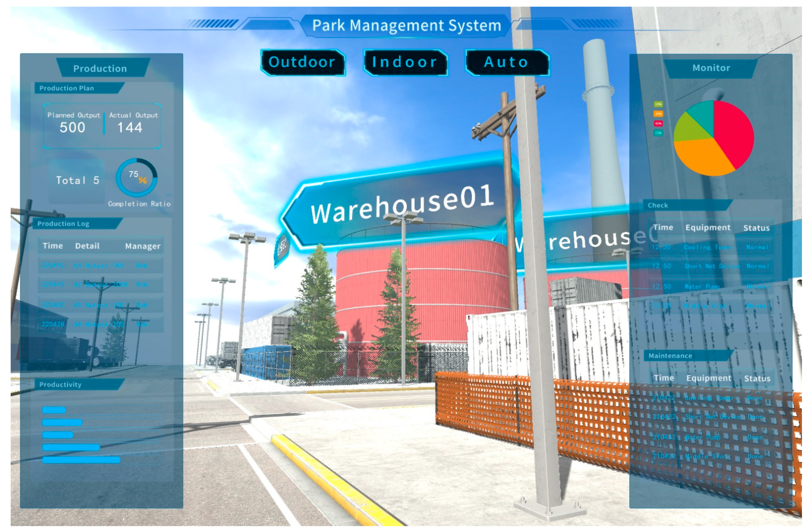
Task: Select Water Pump row in Maintenance table
Action: (711, 437)
